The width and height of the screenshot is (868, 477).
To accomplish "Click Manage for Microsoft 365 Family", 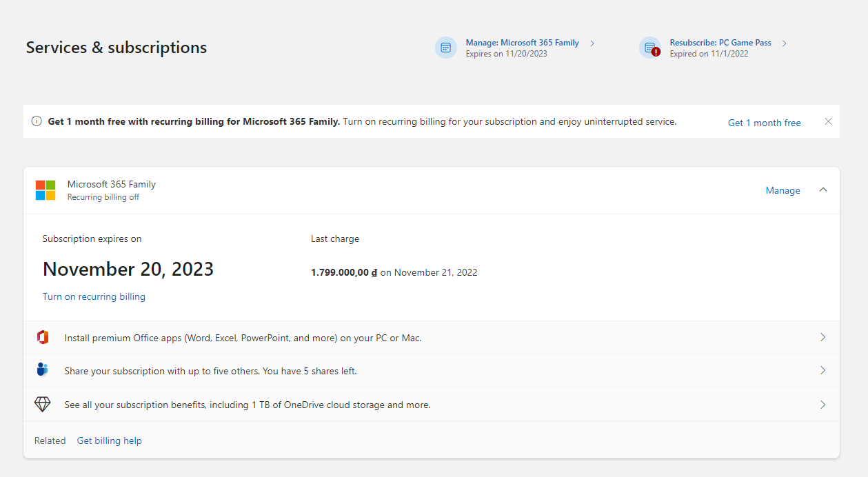I will point(783,190).
